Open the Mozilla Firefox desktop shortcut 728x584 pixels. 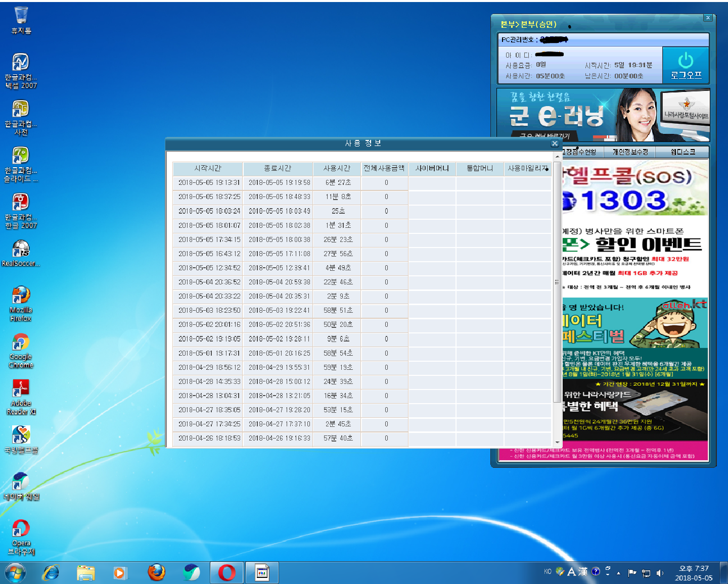coord(21,303)
